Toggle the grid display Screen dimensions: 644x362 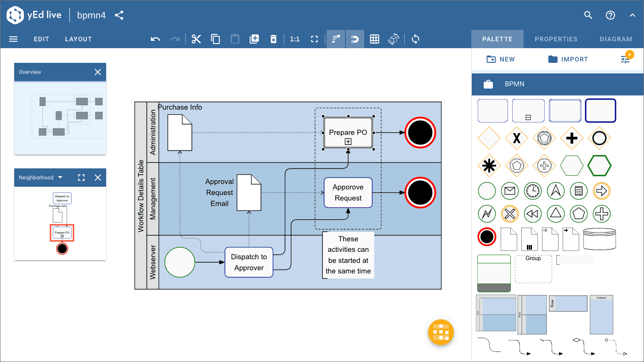[x=374, y=39]
